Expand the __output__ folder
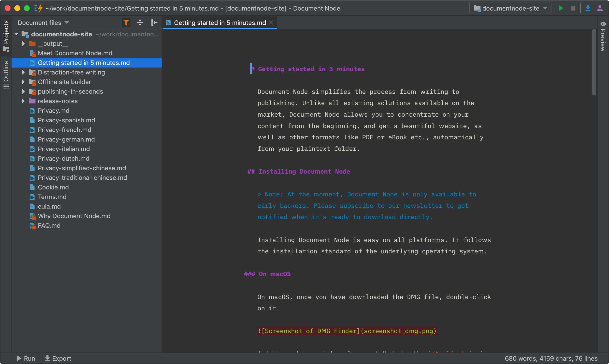609x364 pixels. coord(23,44)
